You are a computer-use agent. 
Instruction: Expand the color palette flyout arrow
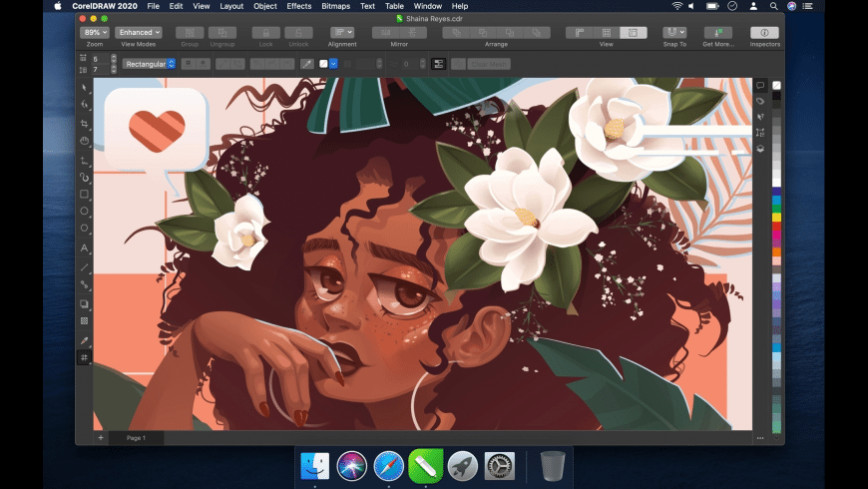click(776, 438)
